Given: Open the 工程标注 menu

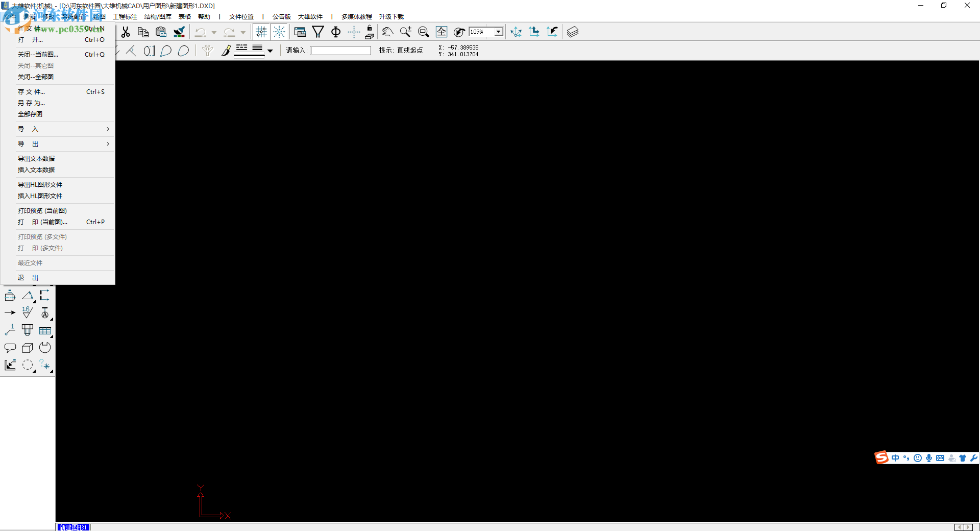Looking at the screenshot, I should [x=125, y=17].
